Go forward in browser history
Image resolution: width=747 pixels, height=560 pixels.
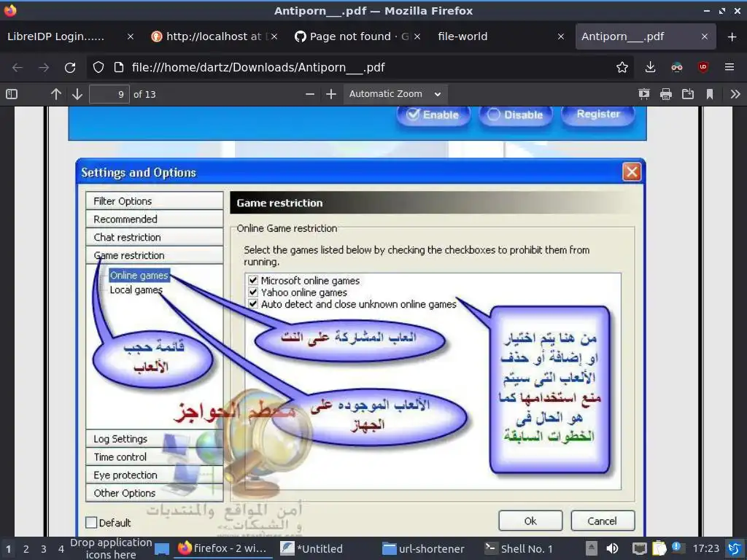(44, 68)
